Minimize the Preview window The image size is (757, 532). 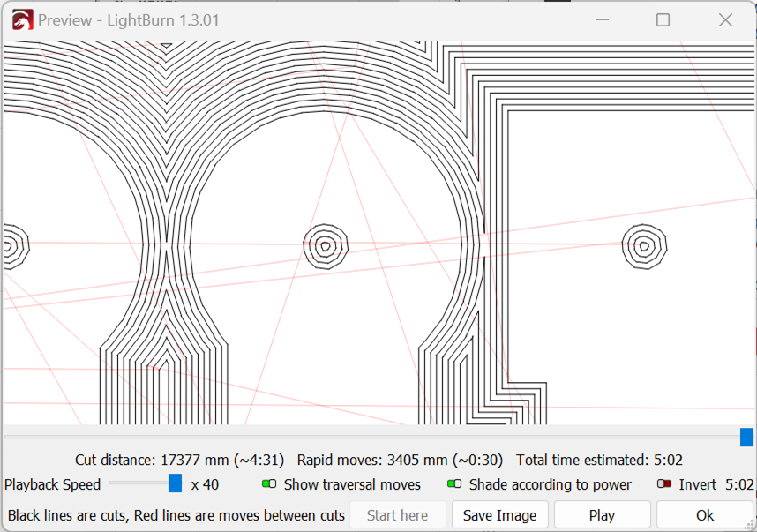tap(602, 20)
